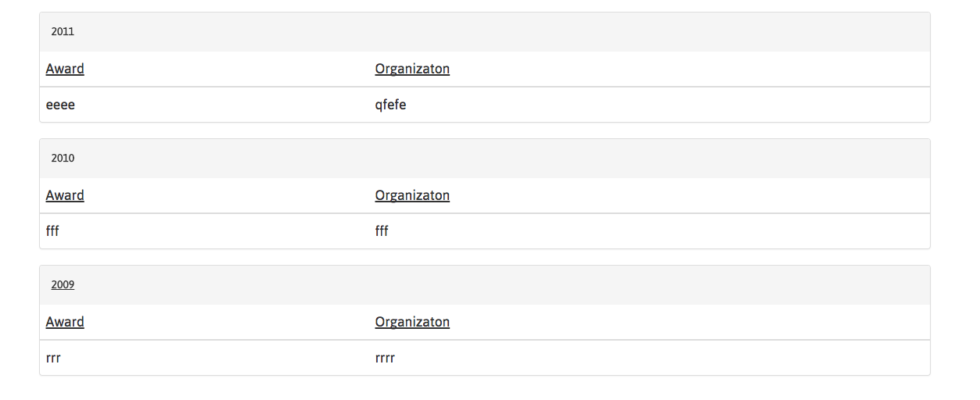
Task: Click the Organizaton header in the 2011 table
Action: point(412,69)
